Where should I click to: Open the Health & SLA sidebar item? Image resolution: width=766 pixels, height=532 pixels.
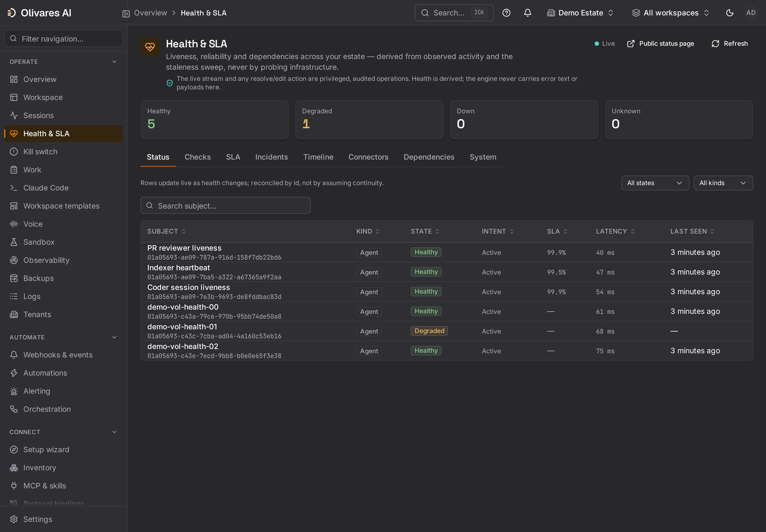(63, 134)
